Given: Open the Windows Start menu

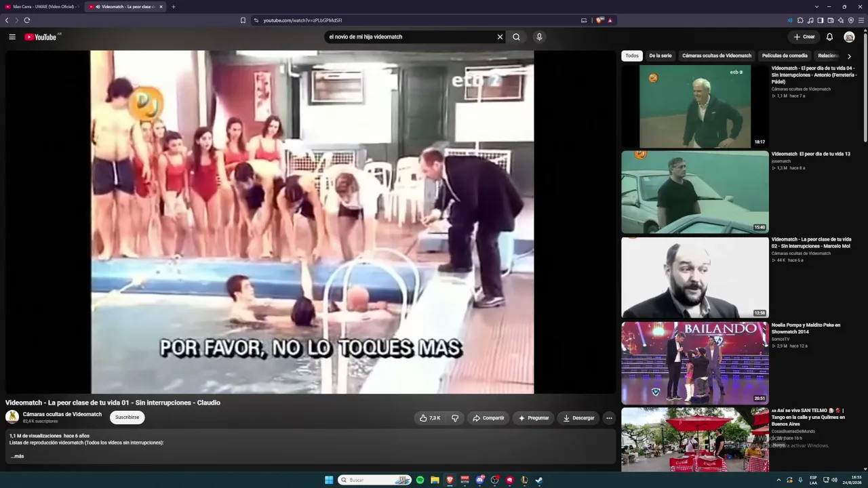Looking at the screenshot, I should 329,480.
